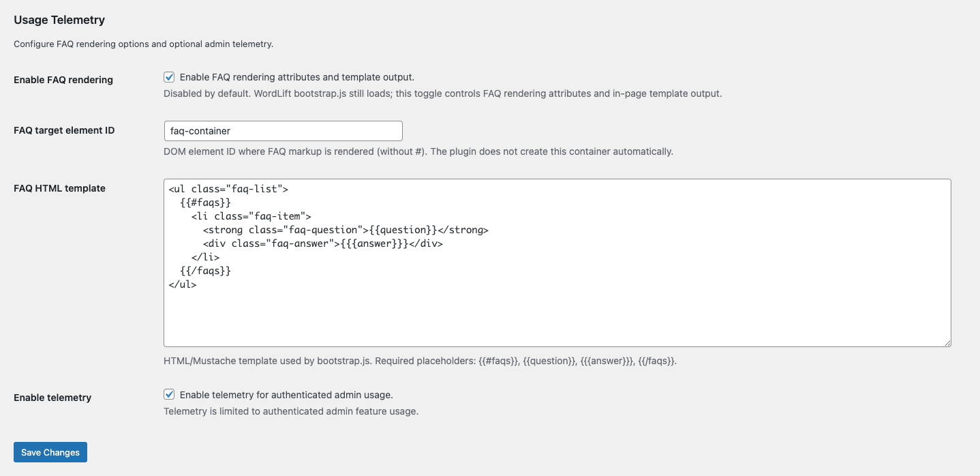Disable the Enable FAQ rendering checkbox
The image size is (980, 476).
pyautogui.click(x=169, y=77)
